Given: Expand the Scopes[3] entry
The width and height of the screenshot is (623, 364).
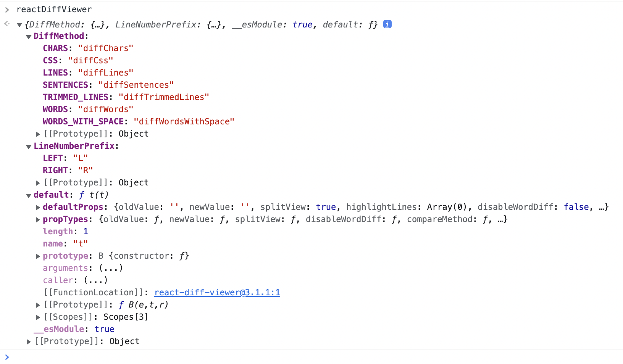Looking at the screenshot, I should coord(38,317).
